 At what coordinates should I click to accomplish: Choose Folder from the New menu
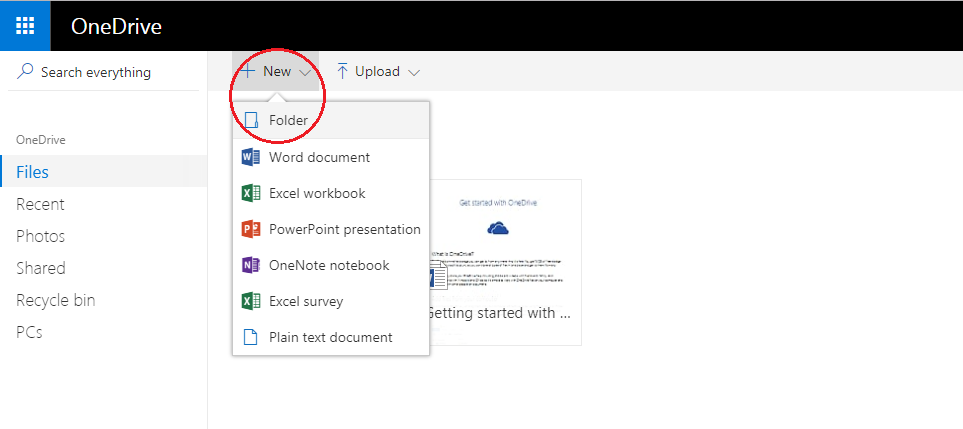(330, 120)
